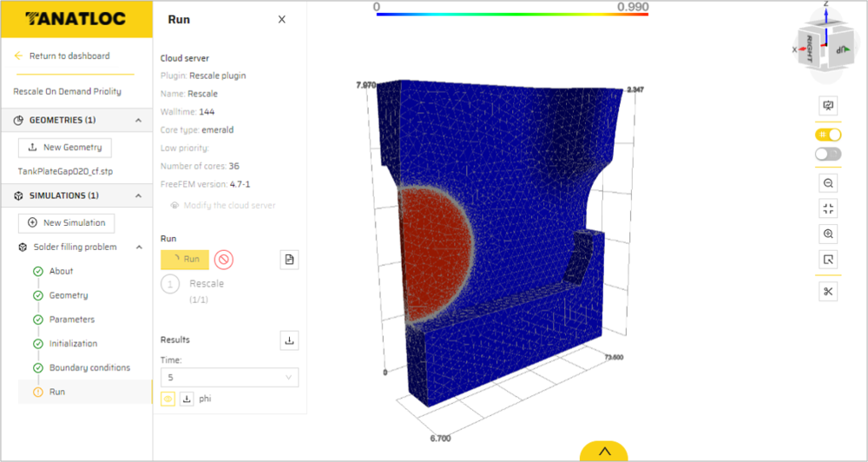868x462 pixels.
Task: Collapse the Solder filling problem tree
Action: (x=137, y=247)
